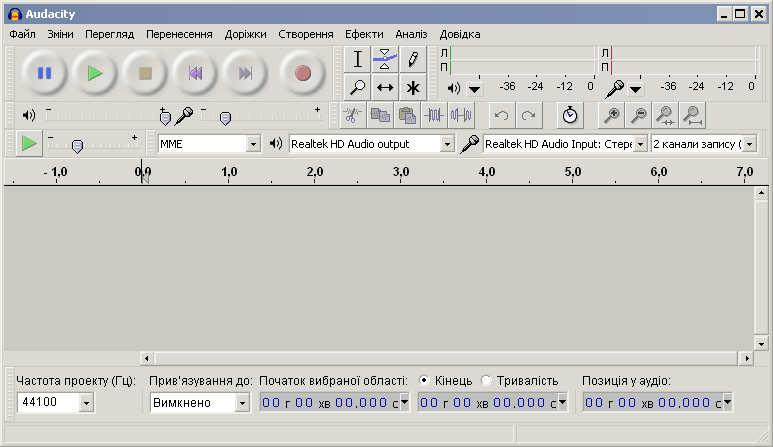Select the Draw pencil tool
773x447 pixels.
pyautogui.click(x=413, y=59)
